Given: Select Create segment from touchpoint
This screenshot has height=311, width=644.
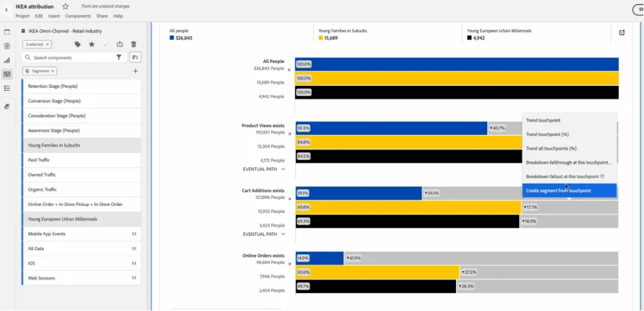Looking at the screenshot, I should coord(569,191).
